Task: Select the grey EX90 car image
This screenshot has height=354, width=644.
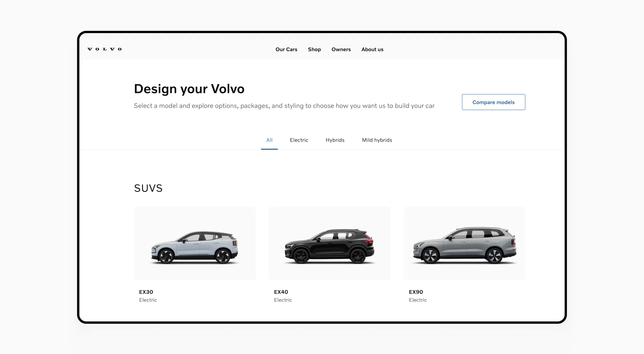Action: click(464, 243)
